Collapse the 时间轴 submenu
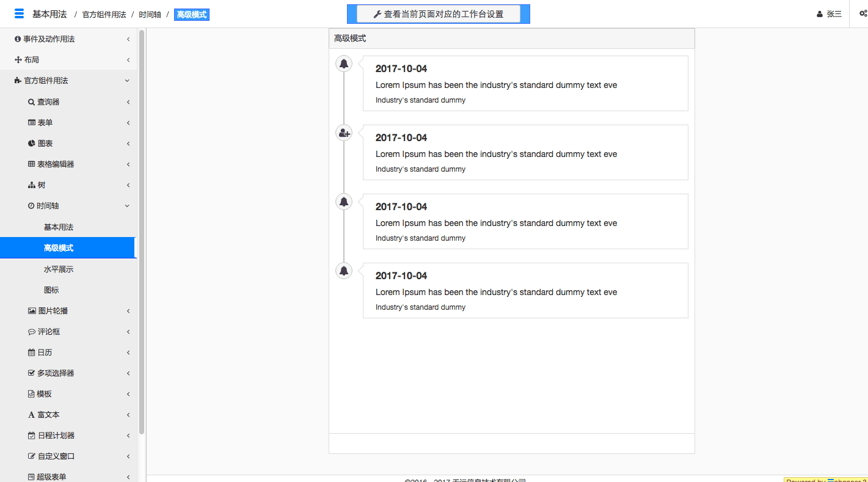 pos(127,206)
